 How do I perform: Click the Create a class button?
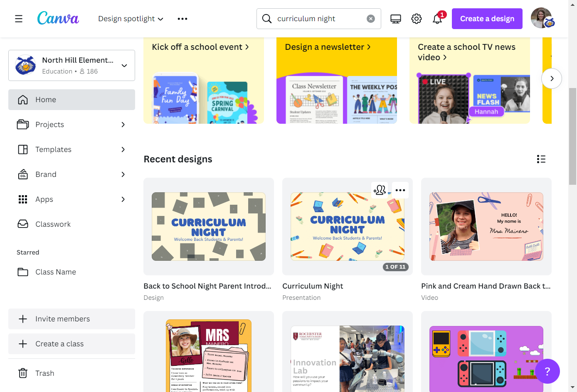72,344
